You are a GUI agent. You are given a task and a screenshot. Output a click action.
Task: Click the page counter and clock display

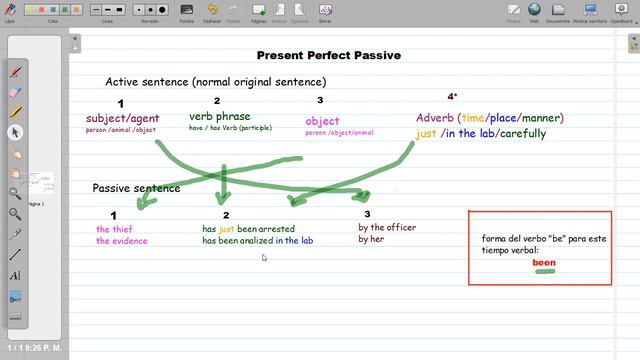click(35, 348)
